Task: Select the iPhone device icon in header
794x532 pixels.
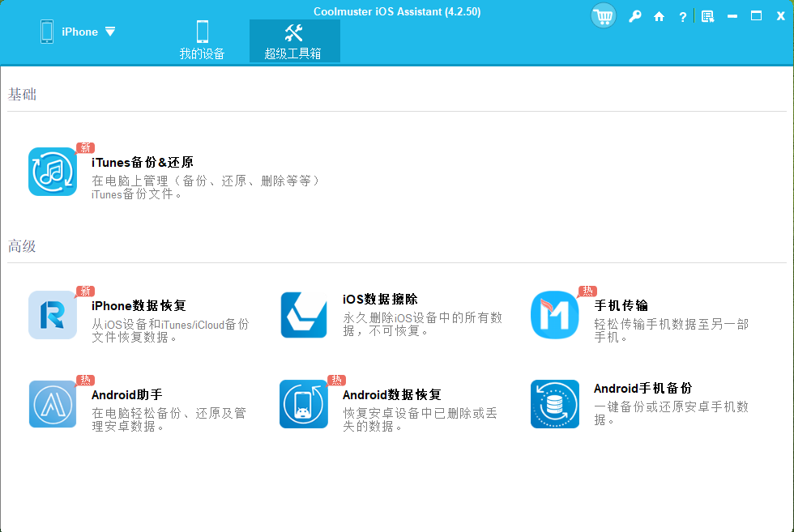Action: tap(47, 32)
